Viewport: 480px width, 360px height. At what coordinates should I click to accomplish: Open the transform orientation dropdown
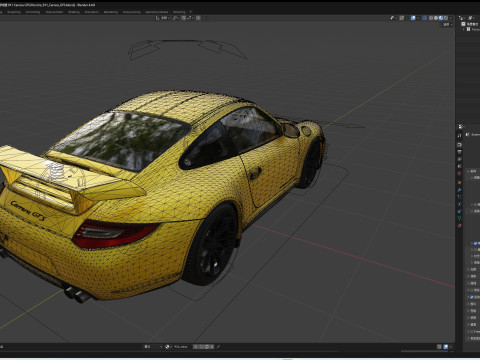163,18
